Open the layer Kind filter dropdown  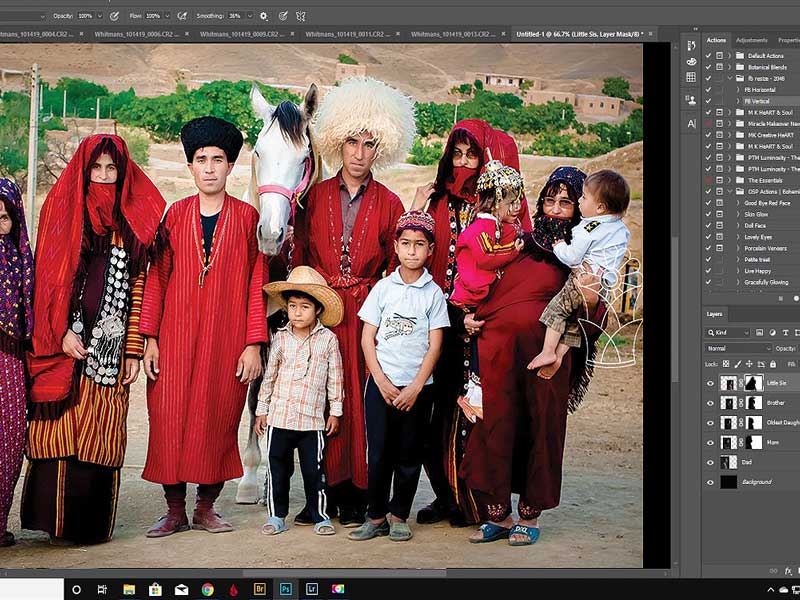point(732,332)
